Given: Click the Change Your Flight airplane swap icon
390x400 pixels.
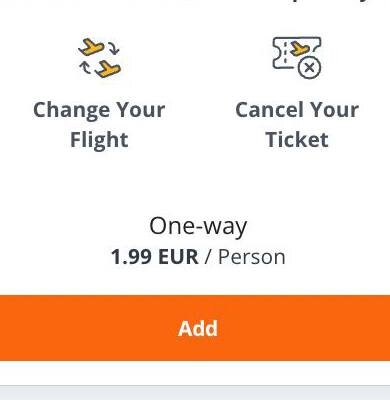Looking at the screenshot, I should tap(100, 58).
